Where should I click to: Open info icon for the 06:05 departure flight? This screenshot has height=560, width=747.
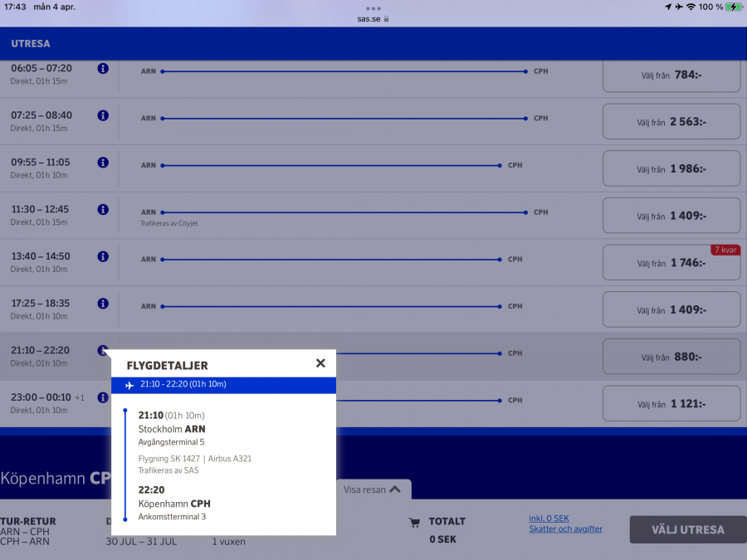[103, 69]
